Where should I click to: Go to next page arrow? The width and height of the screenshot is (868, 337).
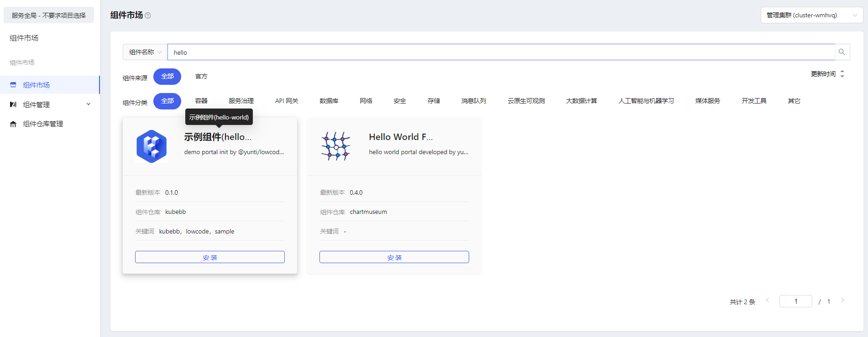(x=843, y=300)
